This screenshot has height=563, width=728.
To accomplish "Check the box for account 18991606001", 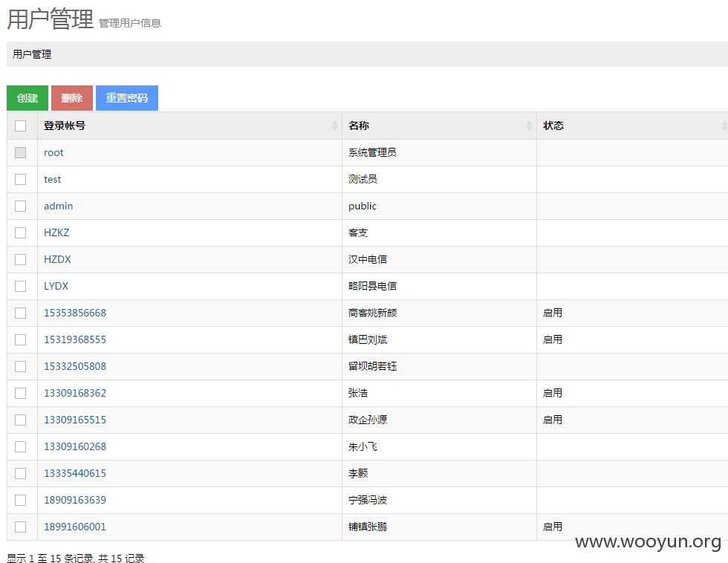I will pyautogui.click(x=21, y=527).
